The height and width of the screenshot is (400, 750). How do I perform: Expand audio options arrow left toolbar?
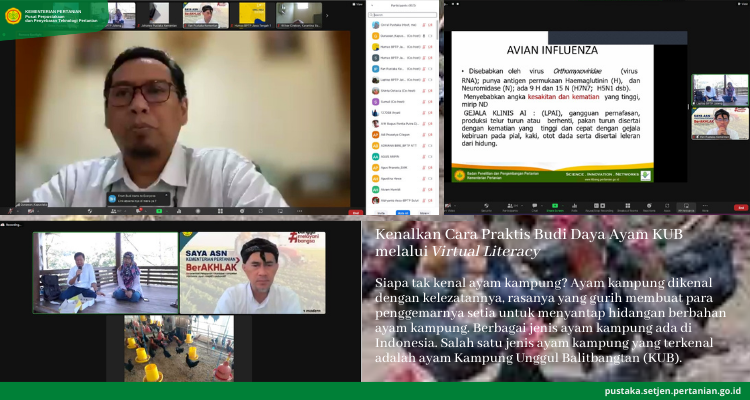point(18,211)
